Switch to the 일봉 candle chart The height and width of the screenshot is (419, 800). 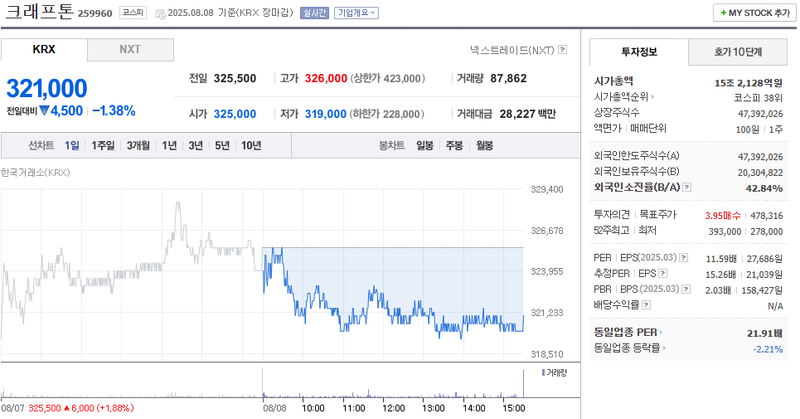tap(424, 145)
